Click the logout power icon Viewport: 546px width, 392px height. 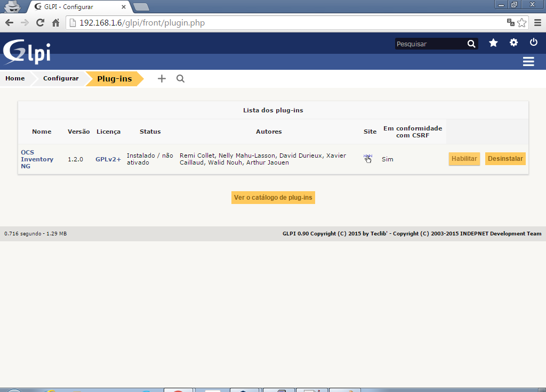point(533,42)
